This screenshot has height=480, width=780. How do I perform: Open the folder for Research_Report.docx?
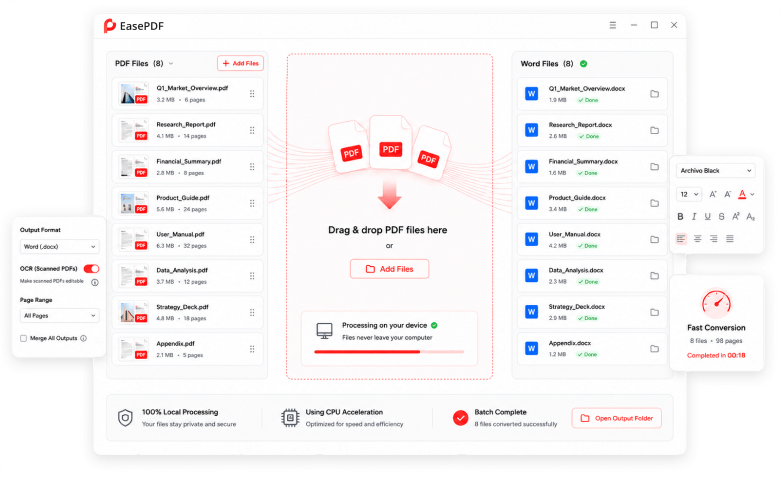(655, 130)
